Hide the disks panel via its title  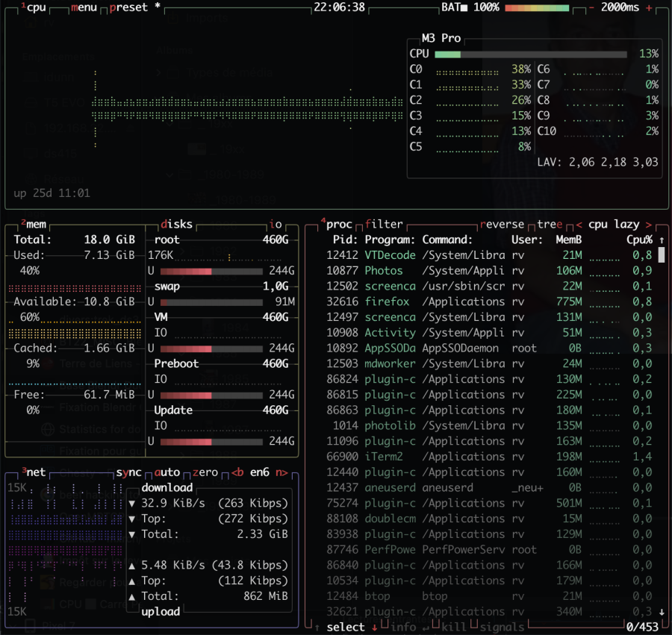(176, 224)
